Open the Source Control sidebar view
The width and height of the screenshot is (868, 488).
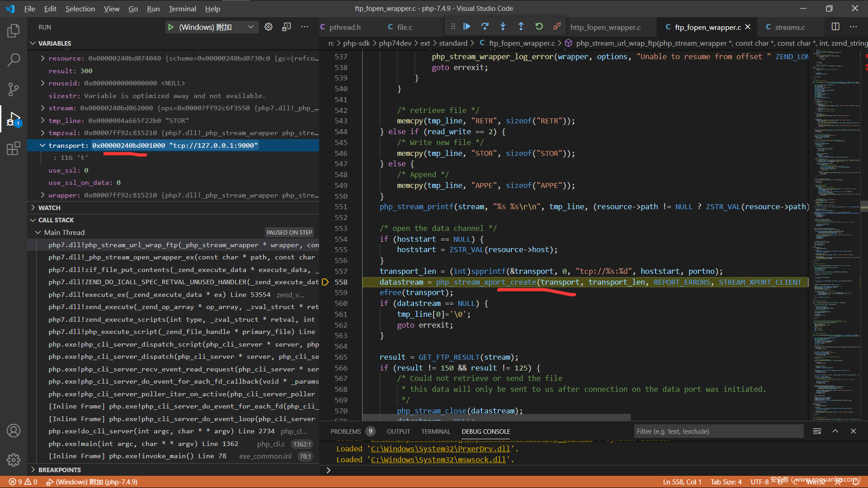(14, 89)
